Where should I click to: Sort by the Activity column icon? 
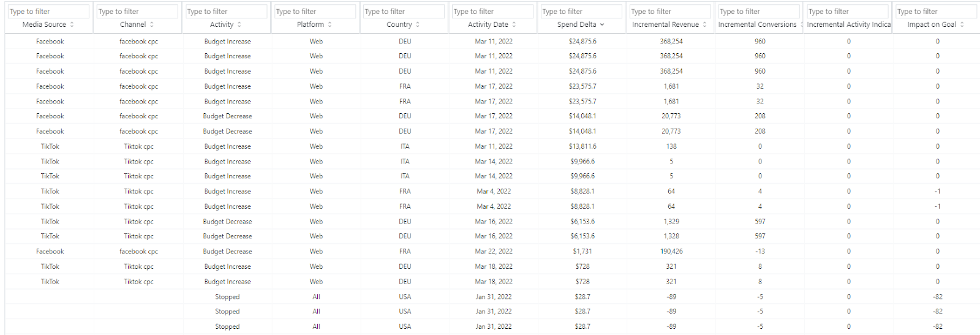[x=239, y=24]
